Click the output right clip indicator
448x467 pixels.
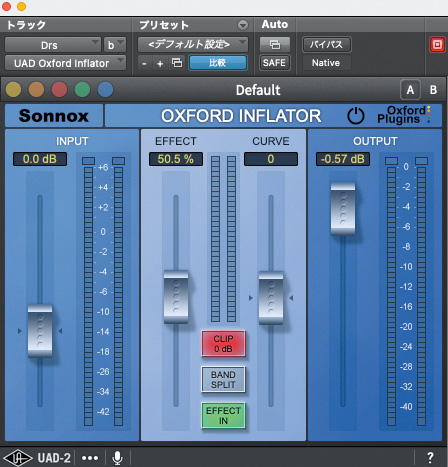click(x=421, y=161)
